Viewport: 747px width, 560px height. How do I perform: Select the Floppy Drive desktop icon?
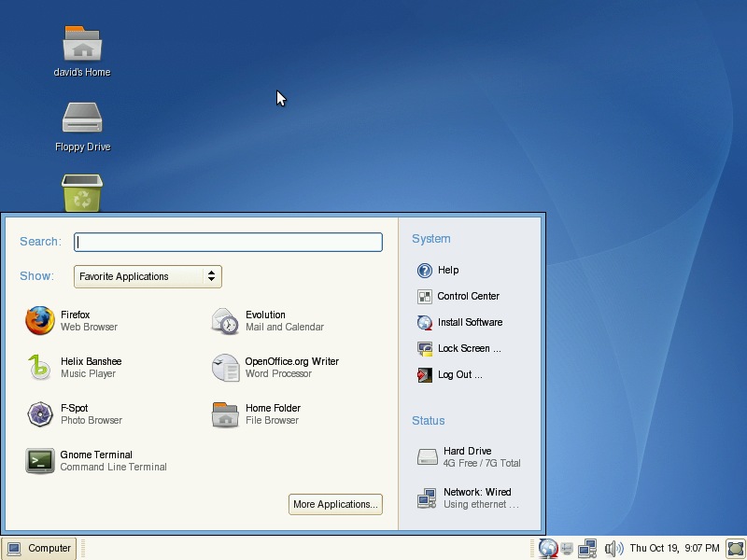pyautogui.click(x=82, y=118)
